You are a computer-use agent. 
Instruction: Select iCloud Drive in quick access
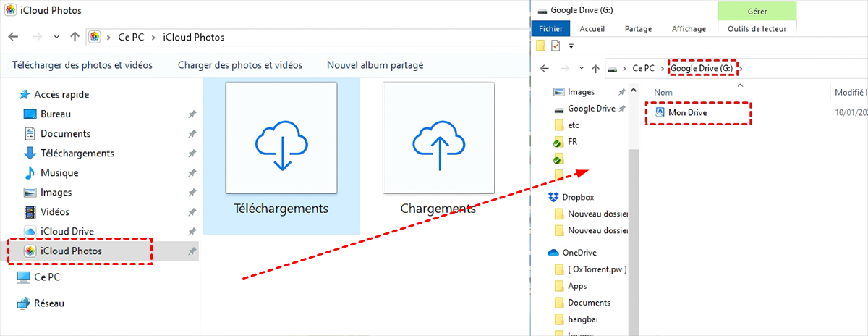67,231
